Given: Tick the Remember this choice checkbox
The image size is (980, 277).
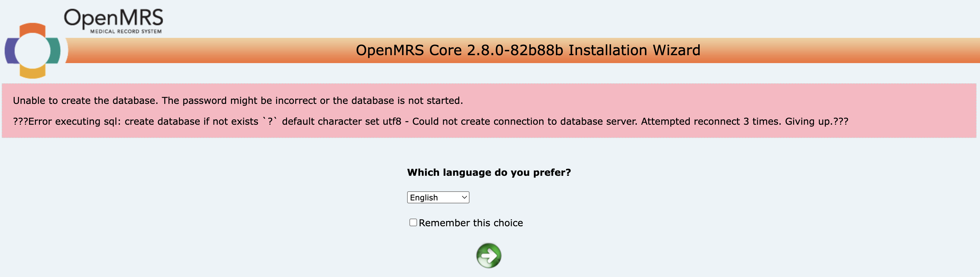Looking at the screenshot, I should pyautogui.click(x=413, y=222).
